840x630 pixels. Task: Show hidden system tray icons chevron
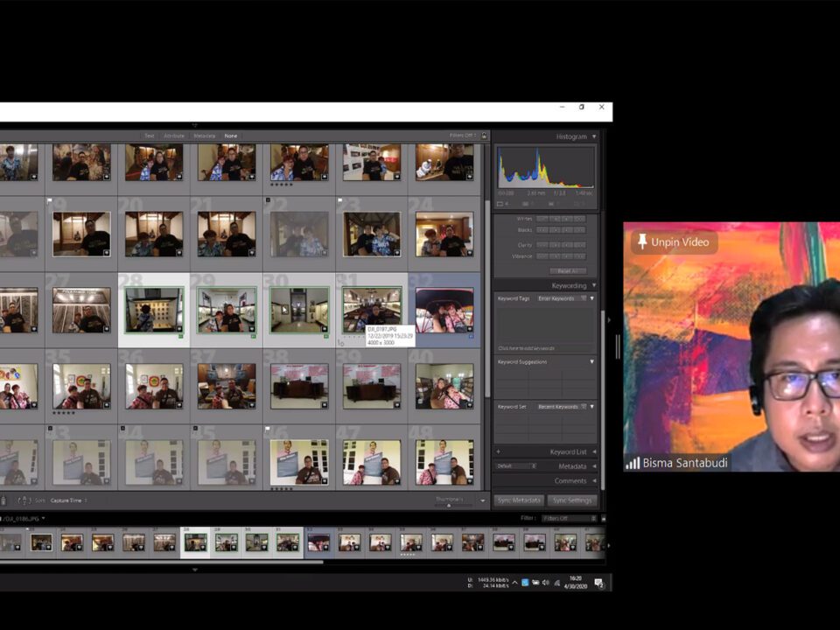(514, 583)
